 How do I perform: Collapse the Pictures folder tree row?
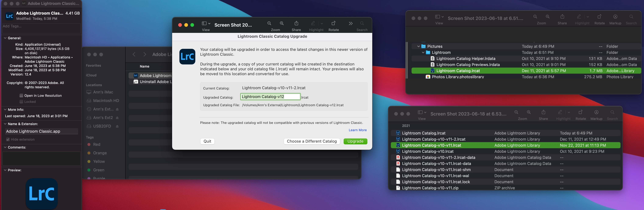tap(418, 46)
